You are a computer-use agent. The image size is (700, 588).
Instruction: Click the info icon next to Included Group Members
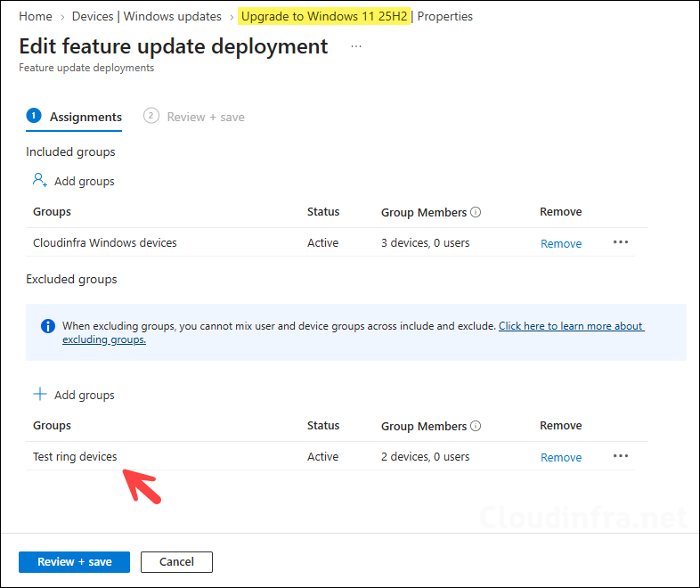(476, 212)
